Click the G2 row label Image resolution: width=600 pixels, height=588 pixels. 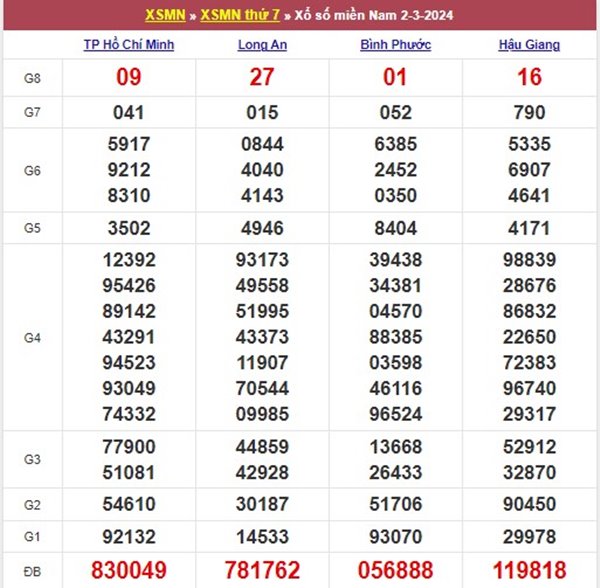[x=32, y=505]
